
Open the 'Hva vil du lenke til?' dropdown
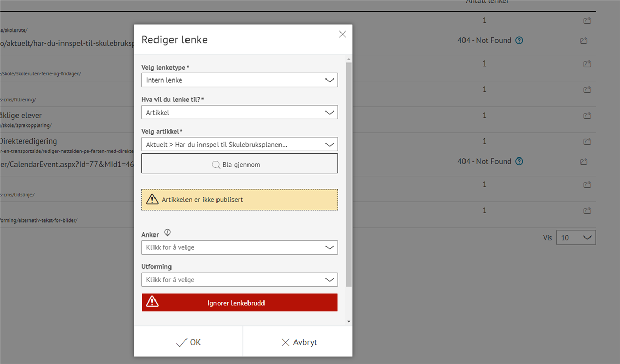tap(239, 113)
